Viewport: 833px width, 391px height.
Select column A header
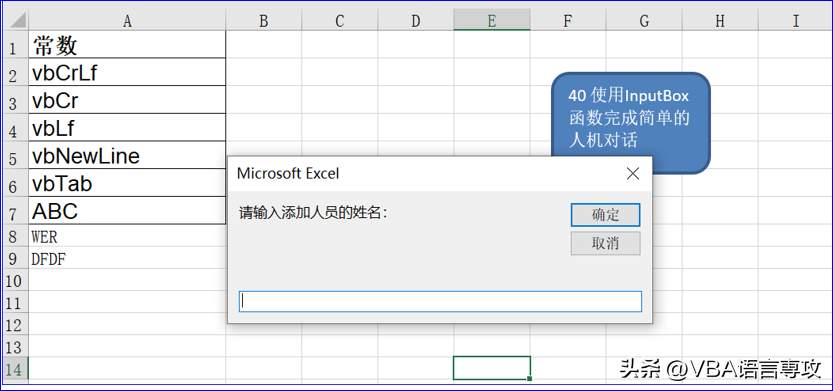pyautogui.click(x=127, y=21)
